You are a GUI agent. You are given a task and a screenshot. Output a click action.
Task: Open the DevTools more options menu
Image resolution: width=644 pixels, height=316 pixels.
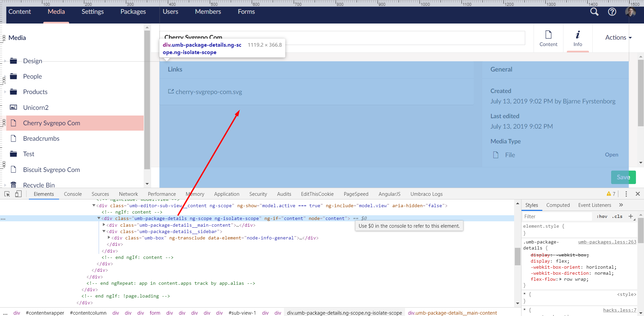click(x=626, y=194)
